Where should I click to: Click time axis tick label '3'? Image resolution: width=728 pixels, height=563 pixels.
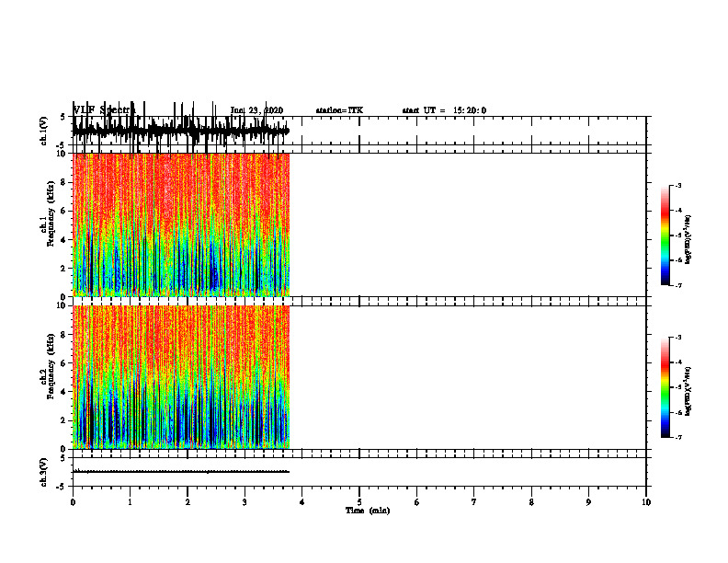coord(245,502)
